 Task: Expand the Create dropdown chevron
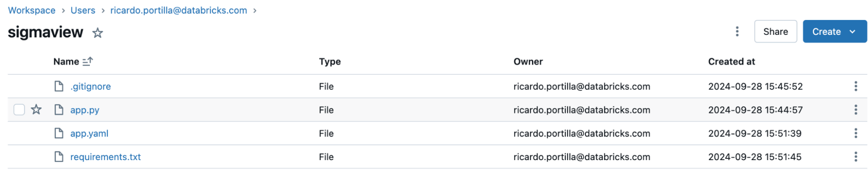pos(852,32)
